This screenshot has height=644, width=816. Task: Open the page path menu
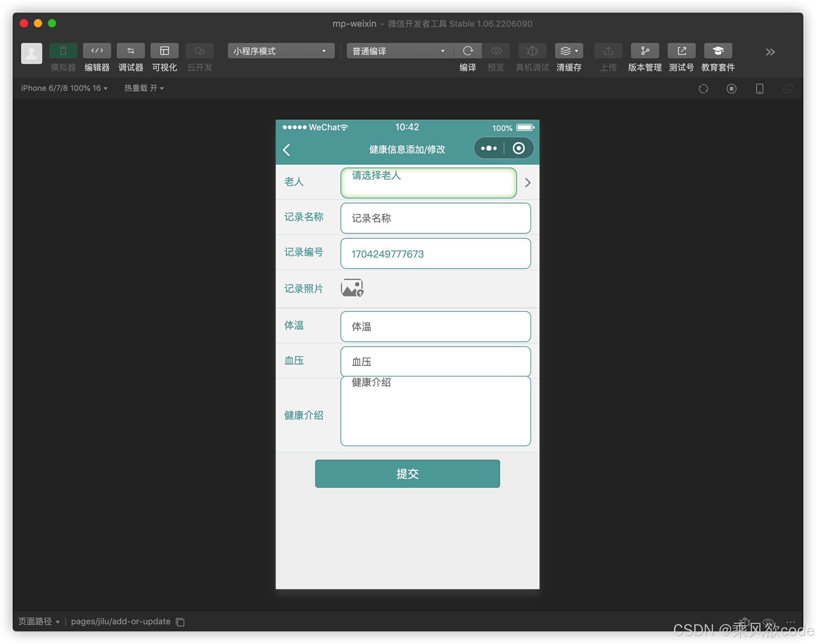pos(39,622)
